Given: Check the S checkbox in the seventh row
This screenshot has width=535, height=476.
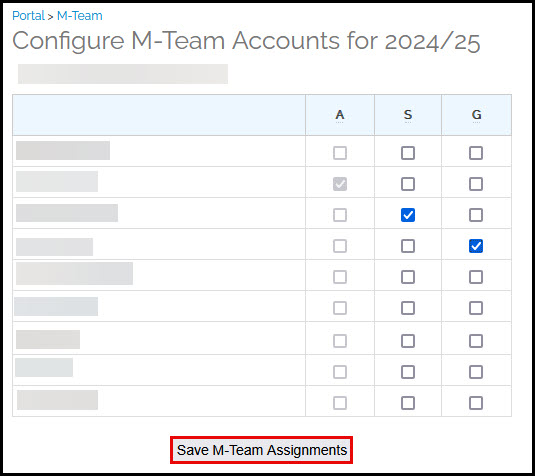Looking at the screenshot, I should 408,341.
